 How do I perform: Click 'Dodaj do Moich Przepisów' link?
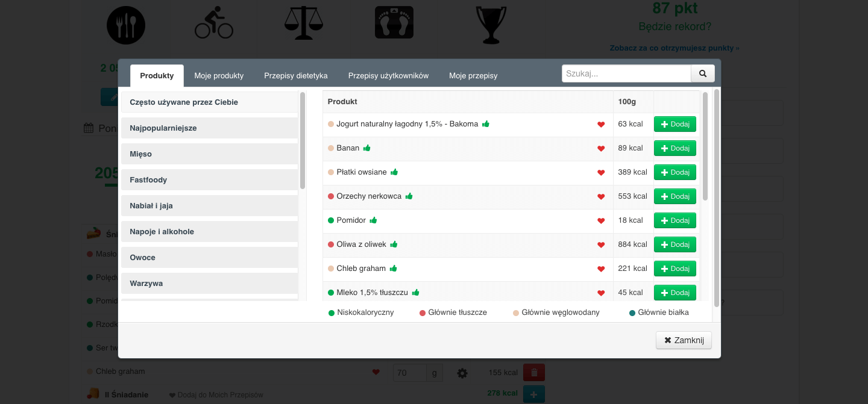(216, 395)
